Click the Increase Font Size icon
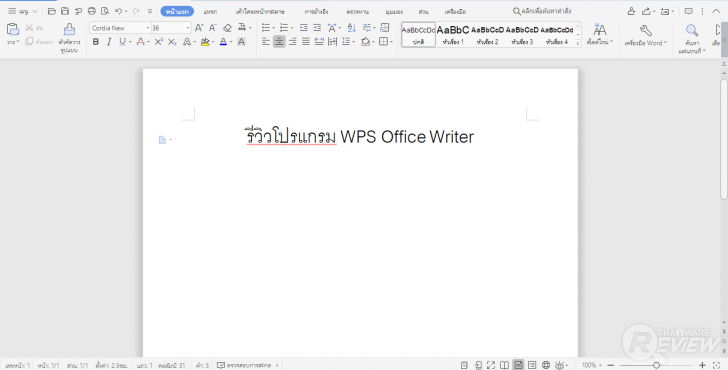The height and width of the screenshot is (370, 728). tap(199, 28)
